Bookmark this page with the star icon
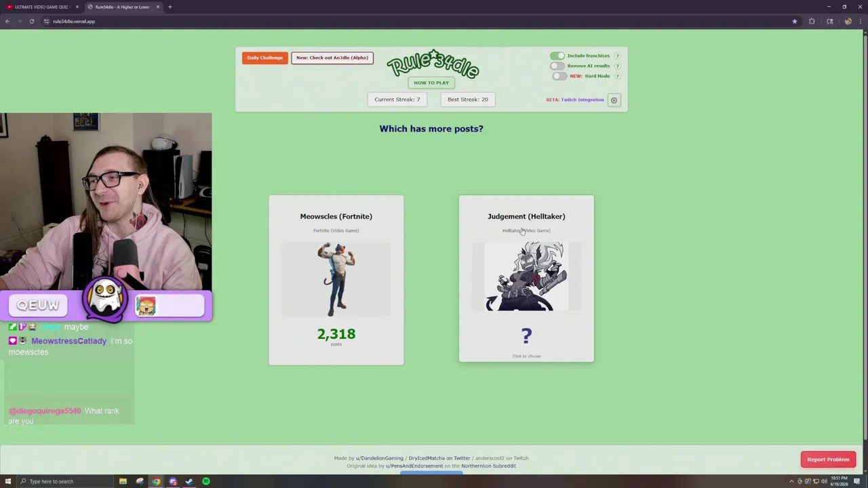 pos(795,21)
